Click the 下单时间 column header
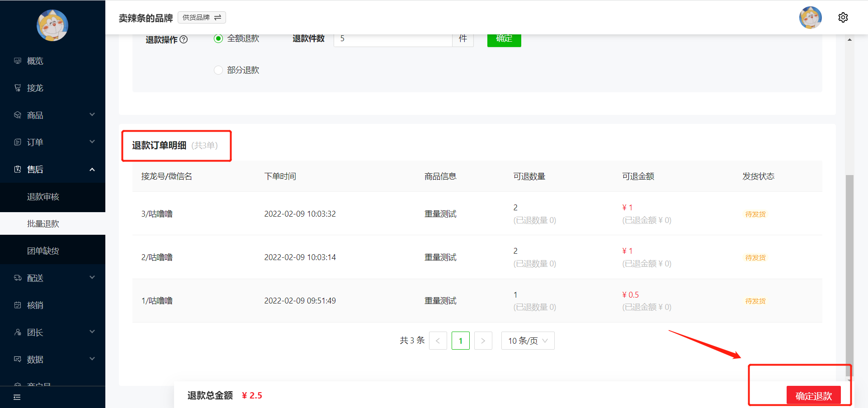The height and width of the screenshot is (408, 868). (x=280, y=176)
